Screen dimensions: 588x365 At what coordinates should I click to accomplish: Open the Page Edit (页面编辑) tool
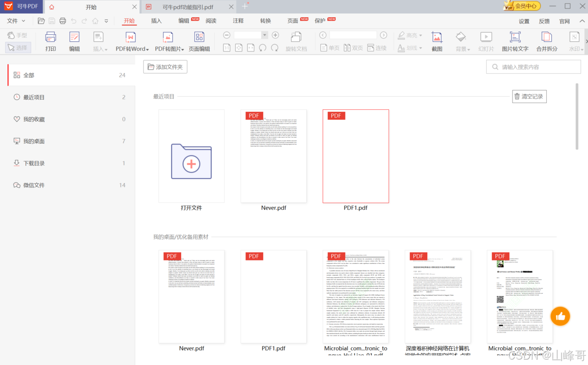coord(199,42)
